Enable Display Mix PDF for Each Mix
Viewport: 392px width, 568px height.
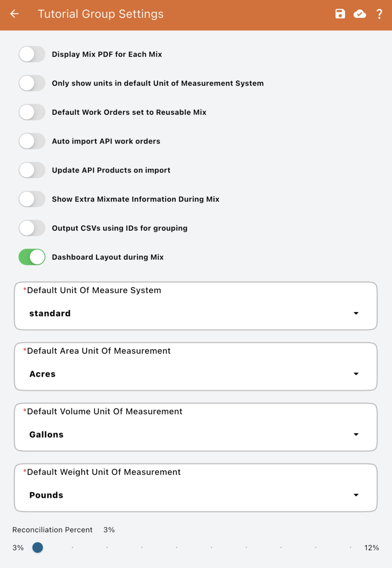[32, 54]
